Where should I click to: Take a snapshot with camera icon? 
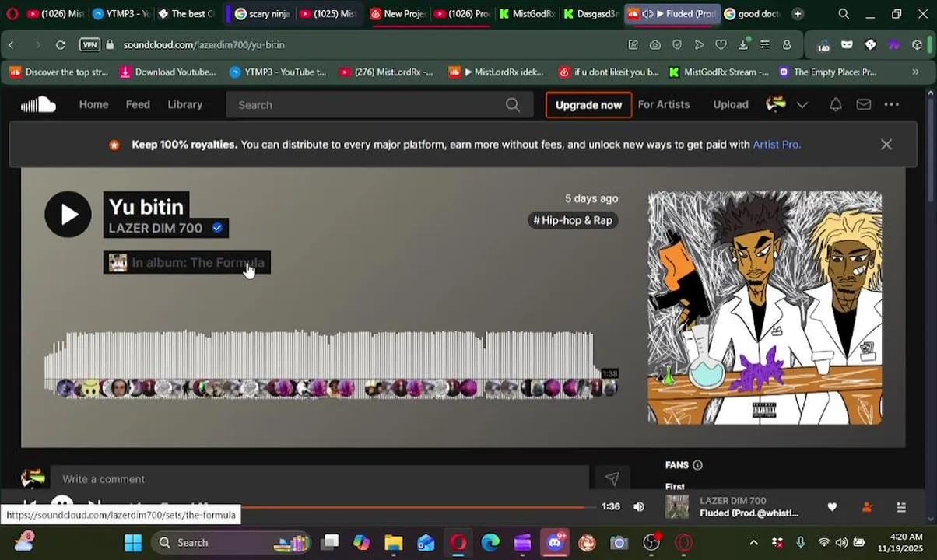coord(655,45)
